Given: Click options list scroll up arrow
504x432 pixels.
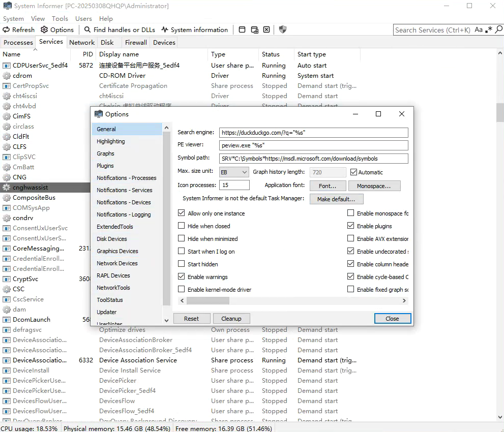Looking at the screenshot, I should [x=166, y=128].
